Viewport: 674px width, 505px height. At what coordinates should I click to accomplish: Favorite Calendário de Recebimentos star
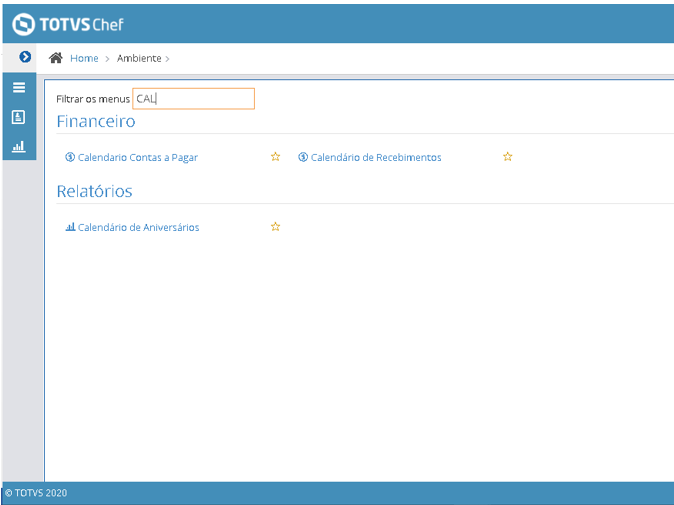pyautogui.click(x=508, y=157)
